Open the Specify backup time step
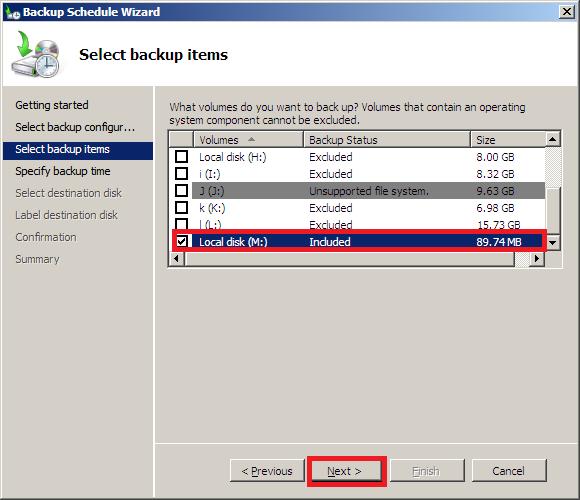The height and width of the screenshot is (500, 580). (63, 171)
